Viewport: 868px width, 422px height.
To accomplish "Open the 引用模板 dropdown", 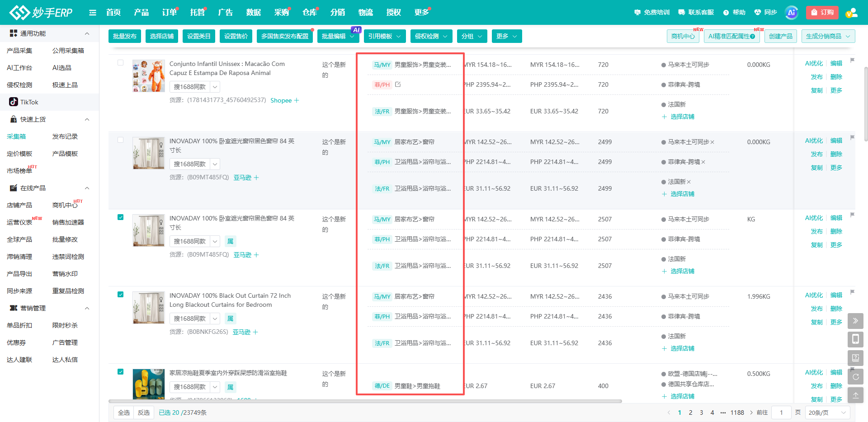I will click(x=385, y=36).
